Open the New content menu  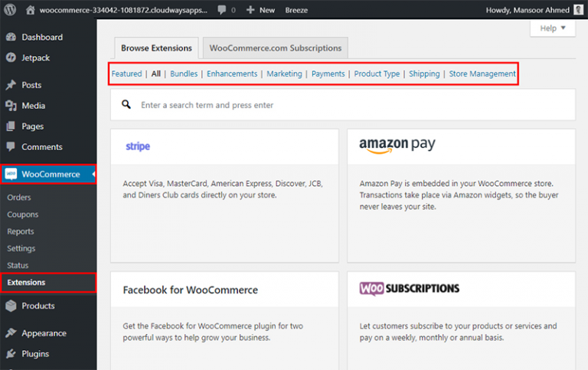[x=260, y=10]
